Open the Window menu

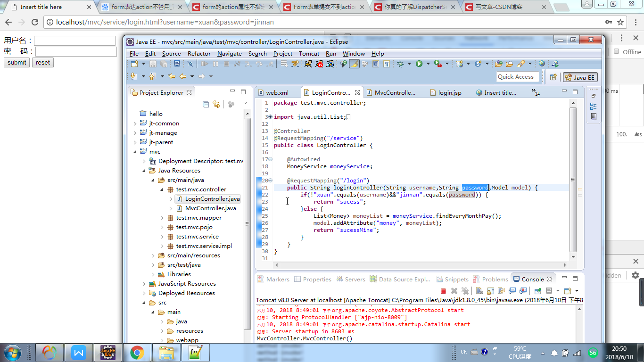(x=354, y=53)
